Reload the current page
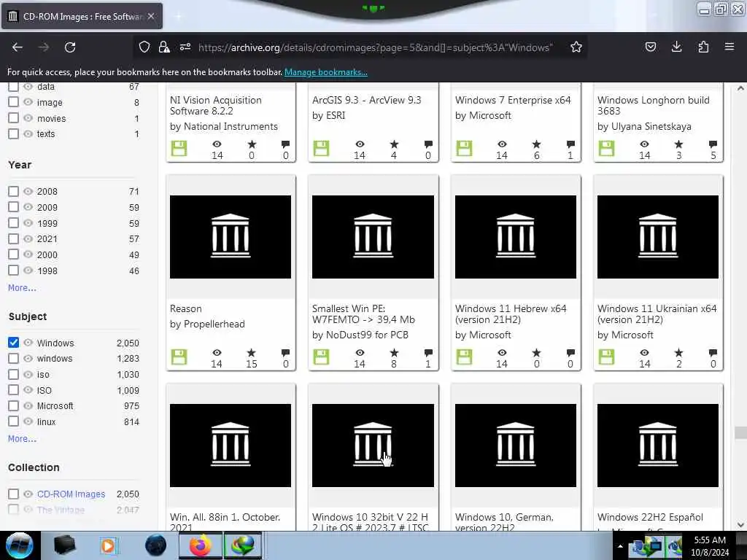This screenshot has height=560, width=747. pos(70,47)
